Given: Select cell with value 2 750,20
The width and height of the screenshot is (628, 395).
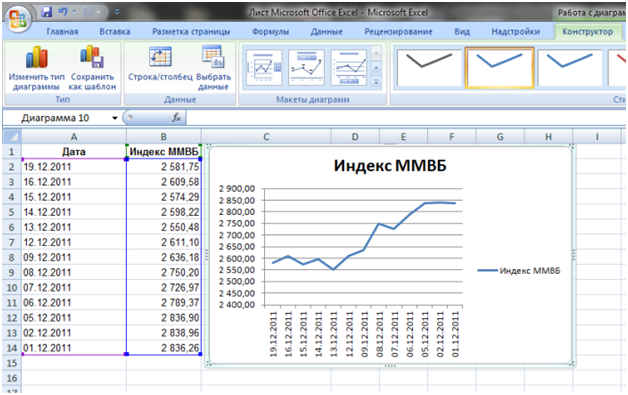Looking at the screenshot, I should [164, 272].
